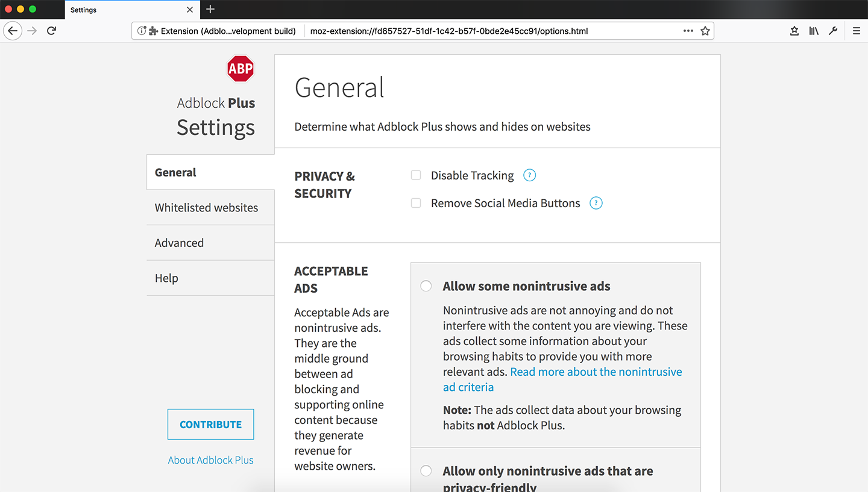
Task: Click the CONTRIBUTE button
Action: coord(210,425)
